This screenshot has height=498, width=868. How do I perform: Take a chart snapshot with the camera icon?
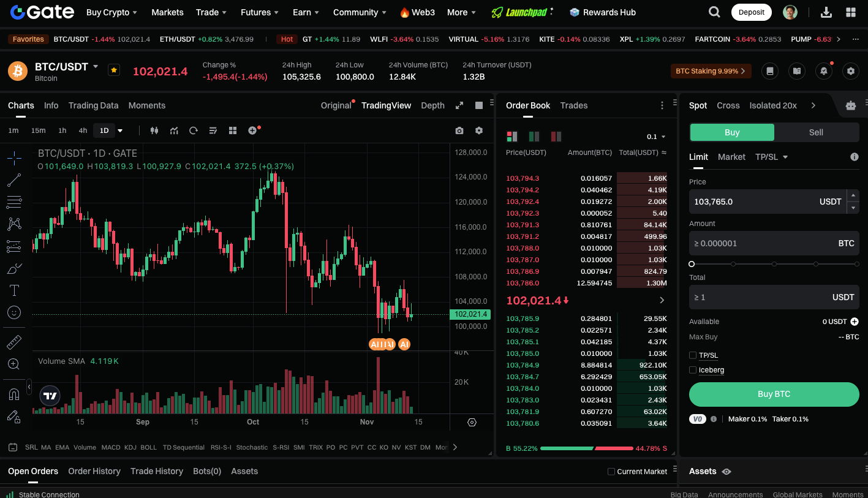tap(459, 130)
